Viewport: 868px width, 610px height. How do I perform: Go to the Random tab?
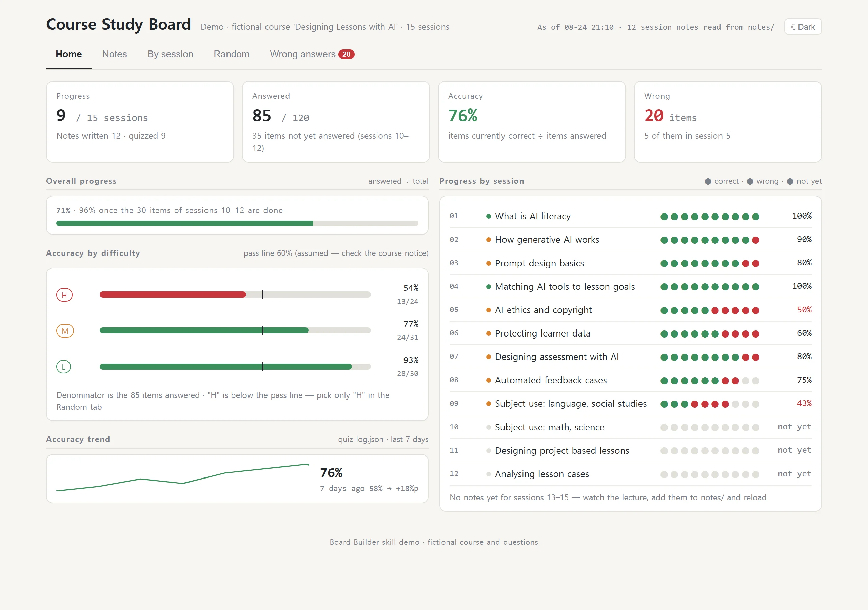(x=231, y=54)
